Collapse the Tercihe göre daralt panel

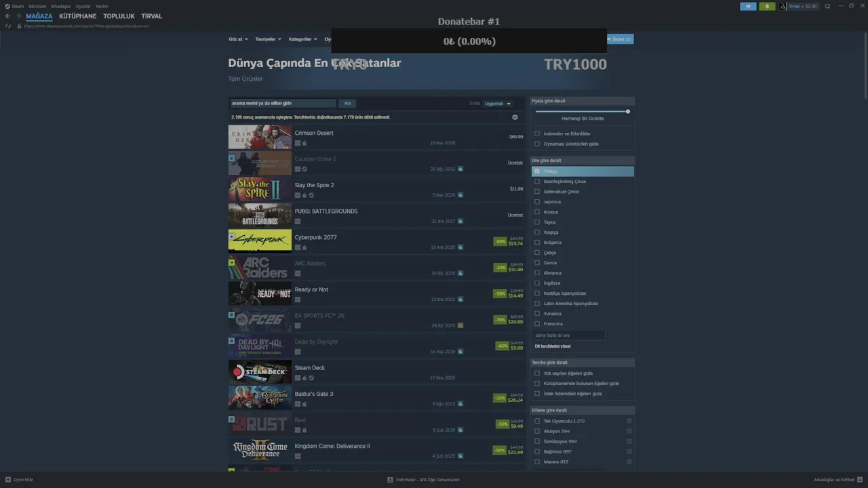coord(583,363)
